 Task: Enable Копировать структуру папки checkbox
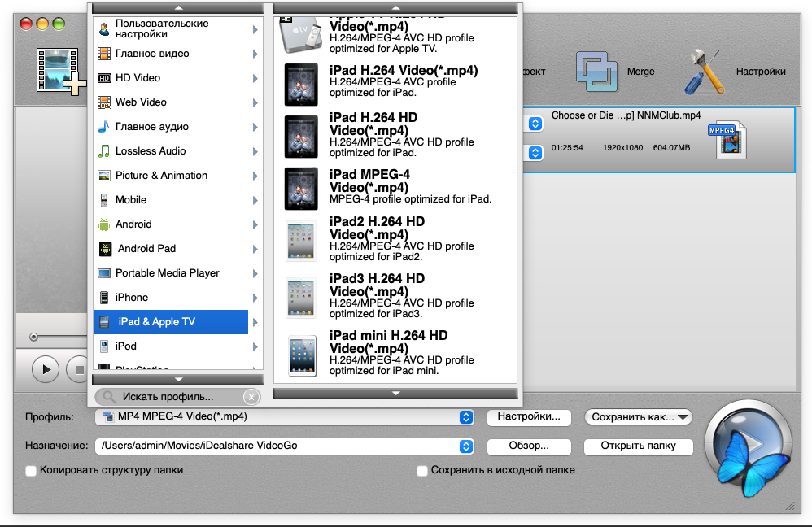click(31, 470)
